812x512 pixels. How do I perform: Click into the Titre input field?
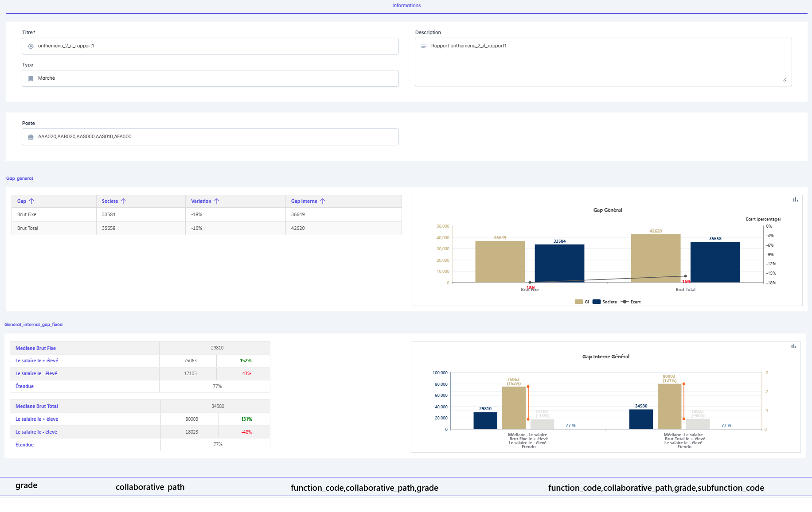click(x=210, y=46)
